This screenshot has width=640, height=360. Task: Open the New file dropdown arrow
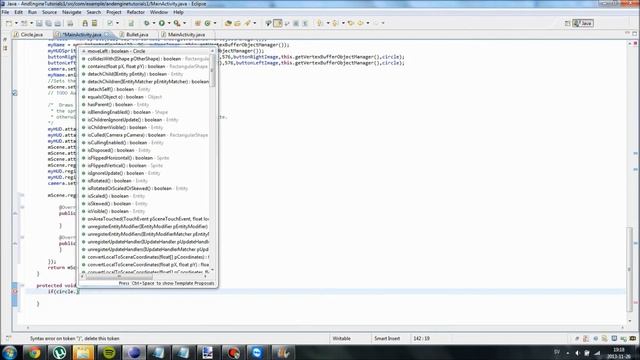[x=16, y=23]
